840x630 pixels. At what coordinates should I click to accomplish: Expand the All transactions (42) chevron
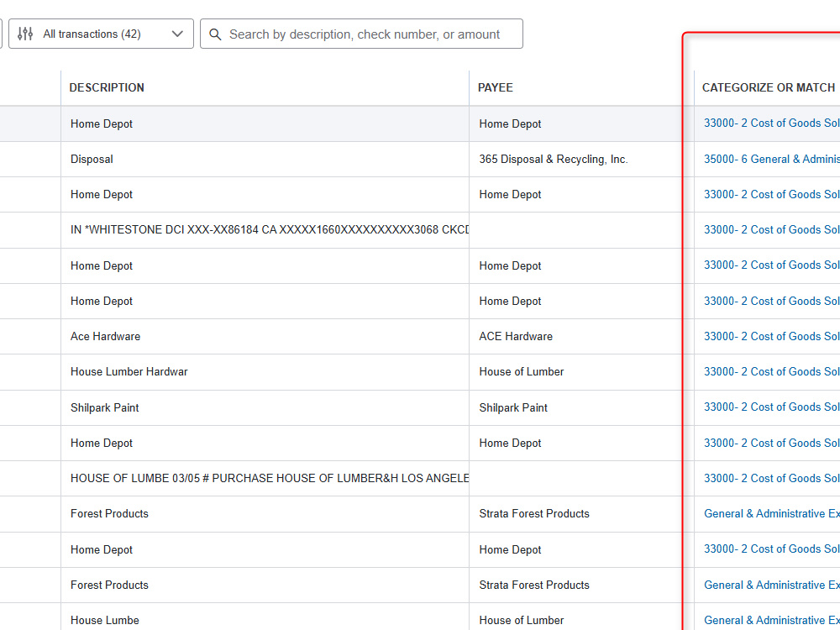[177, 34]
